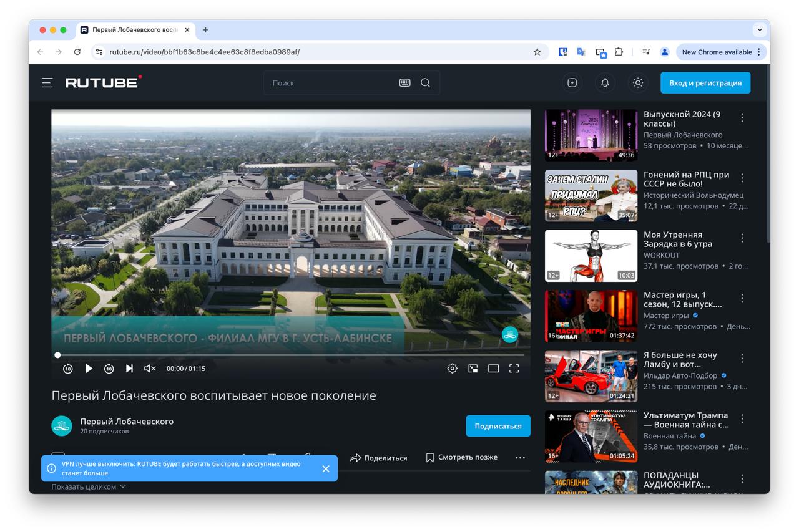The image size is (799, 532).
Task: Close the VPN notification banner
Action: click(x=326, y=468)
